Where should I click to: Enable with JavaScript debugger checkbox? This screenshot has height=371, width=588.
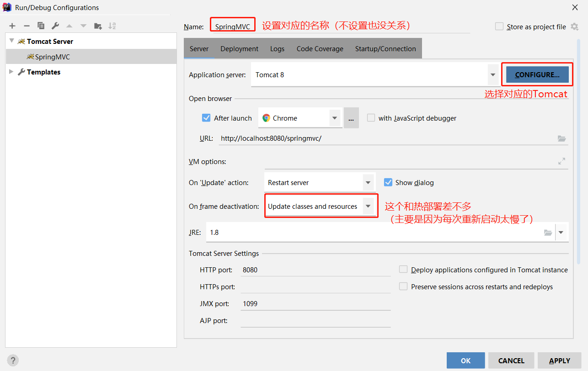(371, 118)
